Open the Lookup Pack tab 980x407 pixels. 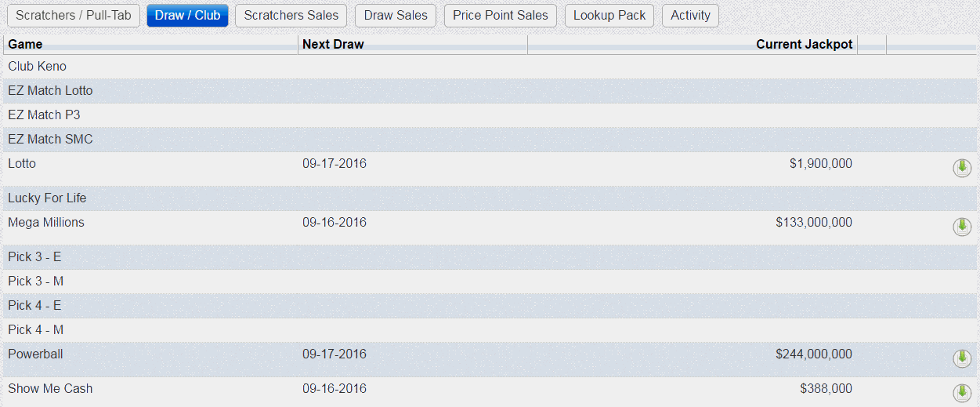tap(609, 15)
